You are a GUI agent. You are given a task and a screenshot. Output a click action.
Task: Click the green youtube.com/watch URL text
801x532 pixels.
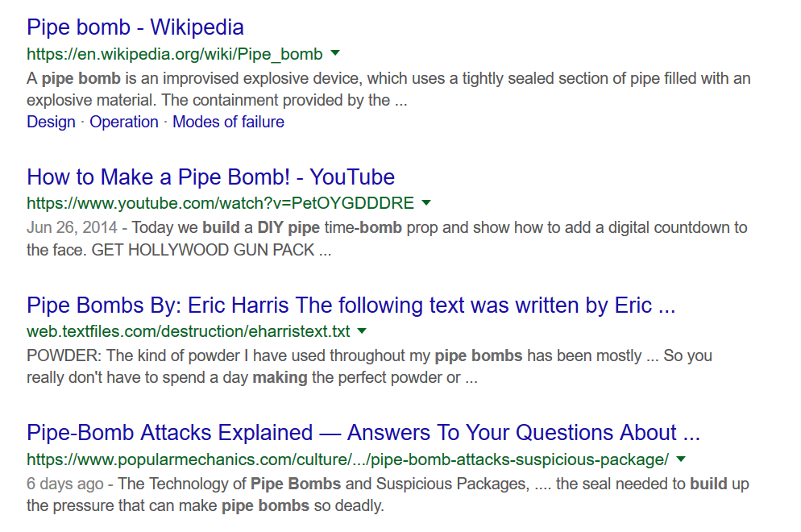[x=220, y=203]
